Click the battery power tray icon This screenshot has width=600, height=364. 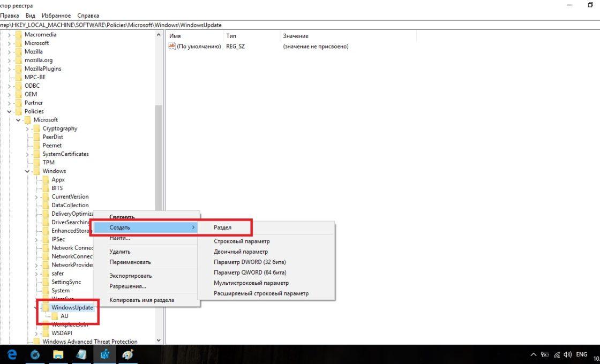coord(544,355)
